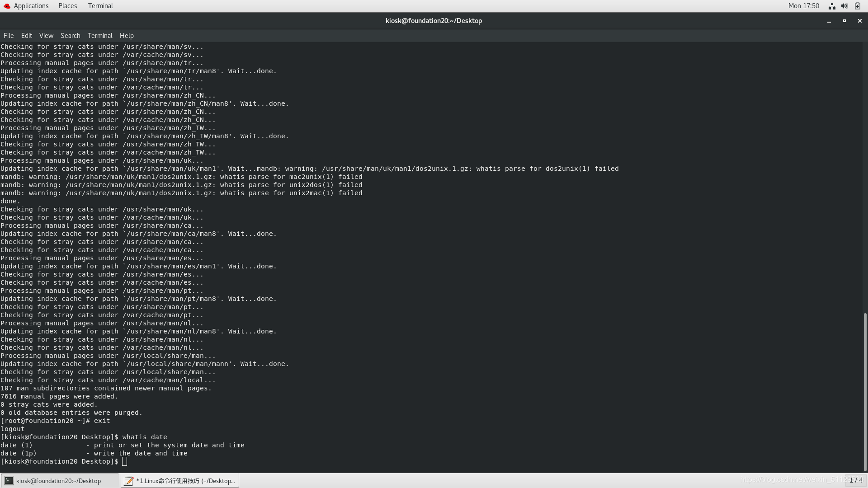Screen dimensions: 868x488
Task: Click the Help menu in terminal
Action: click(127, 35)
